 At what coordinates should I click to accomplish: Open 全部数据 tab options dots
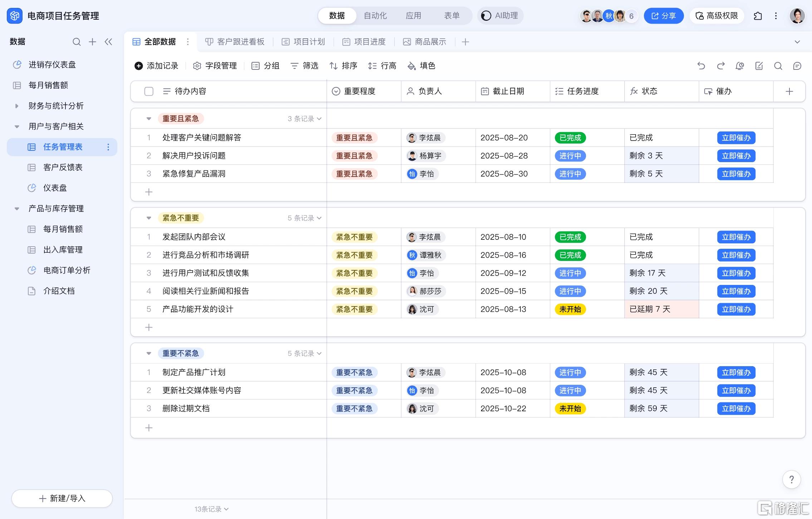188,42
